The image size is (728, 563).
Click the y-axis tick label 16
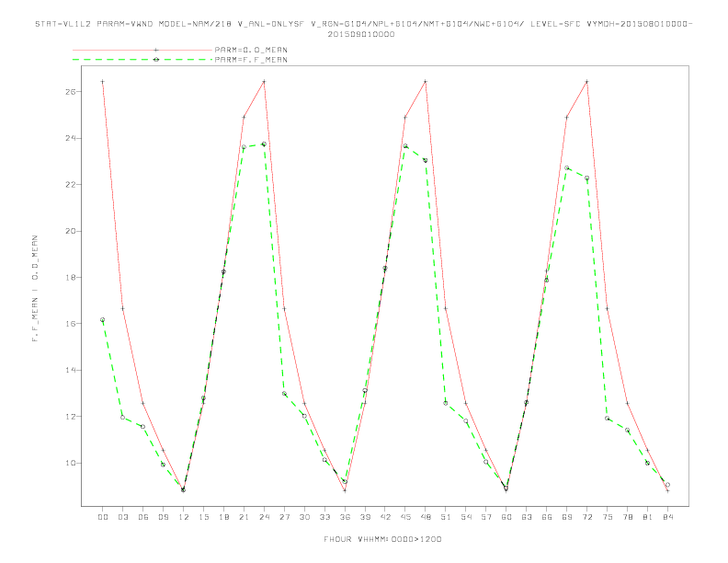pos(71,323)
